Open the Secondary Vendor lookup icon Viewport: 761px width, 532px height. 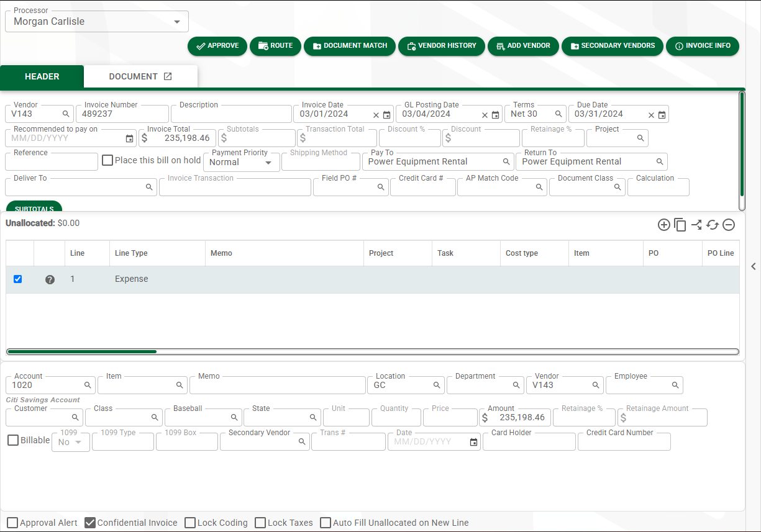pyautogui.click(x=301, y=442)
